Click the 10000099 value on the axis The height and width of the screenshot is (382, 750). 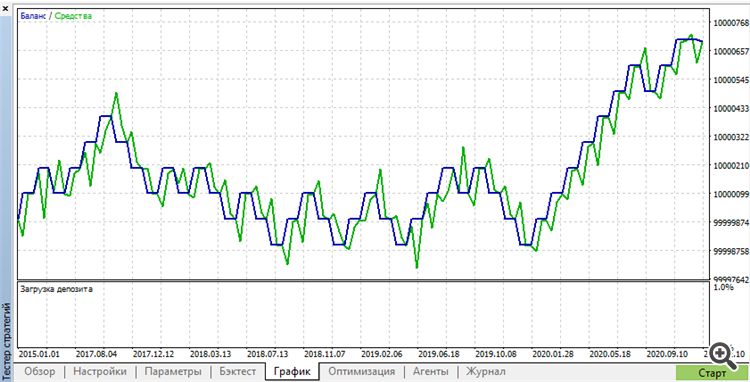click(730, 194)
